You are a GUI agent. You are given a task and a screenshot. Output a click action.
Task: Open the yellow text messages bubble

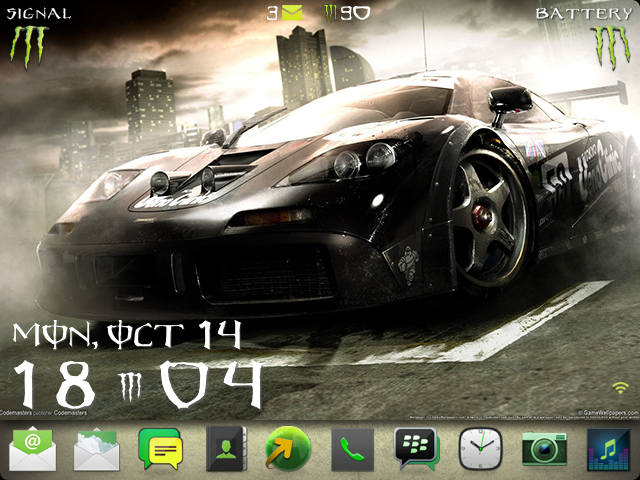point(160,449)
